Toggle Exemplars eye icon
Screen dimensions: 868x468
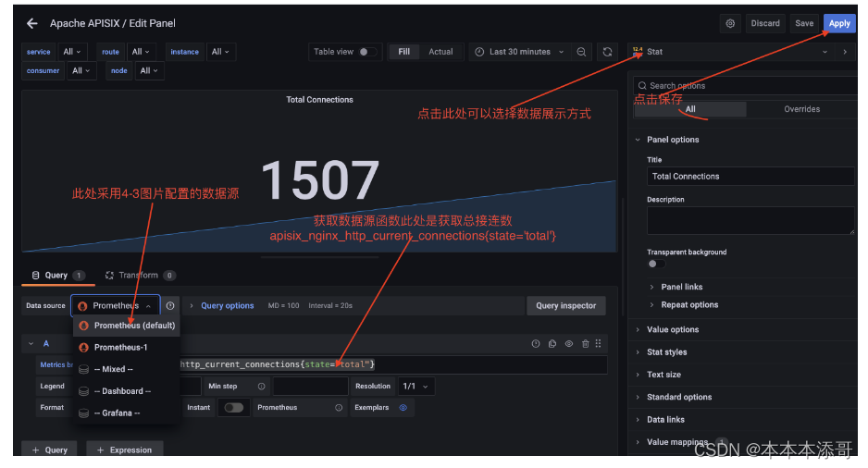pyautogui.click(x=403, y=408)
